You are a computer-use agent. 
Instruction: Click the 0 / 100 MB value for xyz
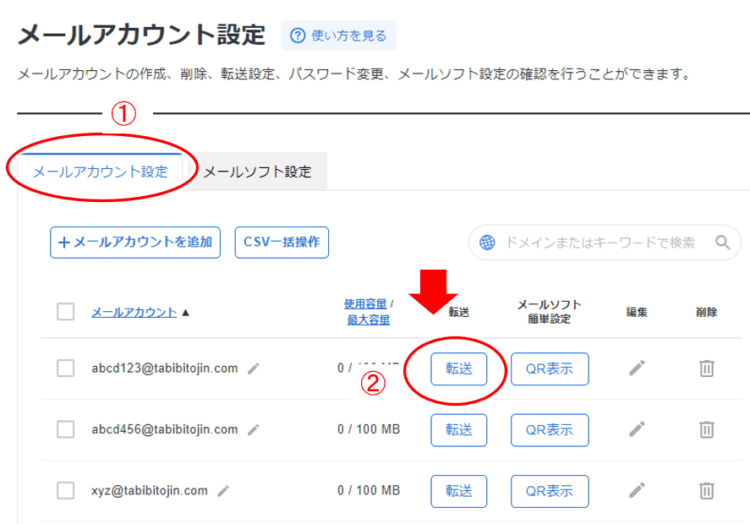(x=368, y=491)
